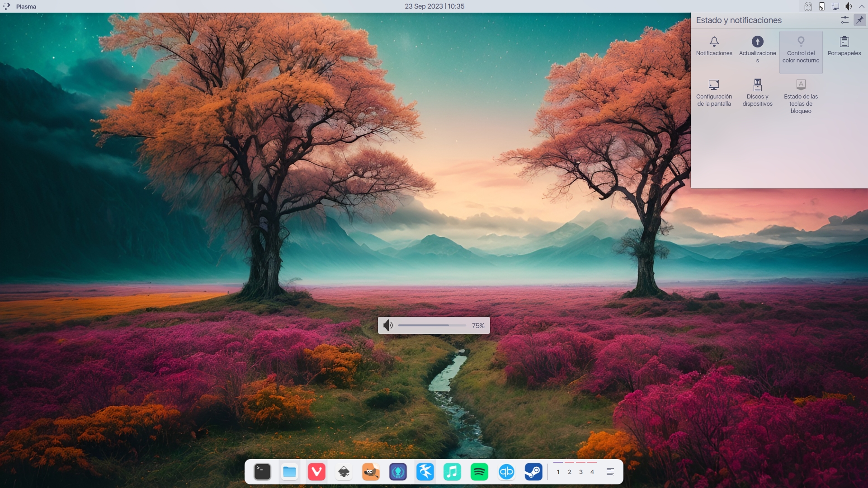868x488 pixels.
Task: Switch to virtual desktop 1
Action: [558, 472]
